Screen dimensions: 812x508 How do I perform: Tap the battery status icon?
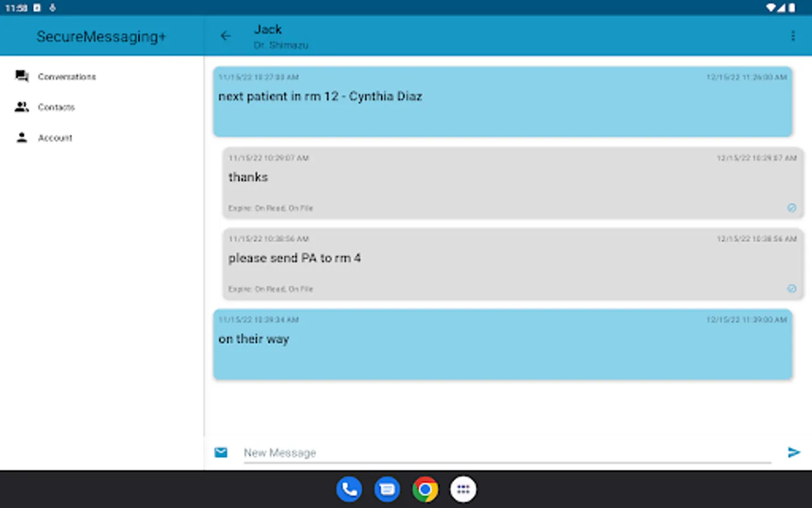pos(792,7)
